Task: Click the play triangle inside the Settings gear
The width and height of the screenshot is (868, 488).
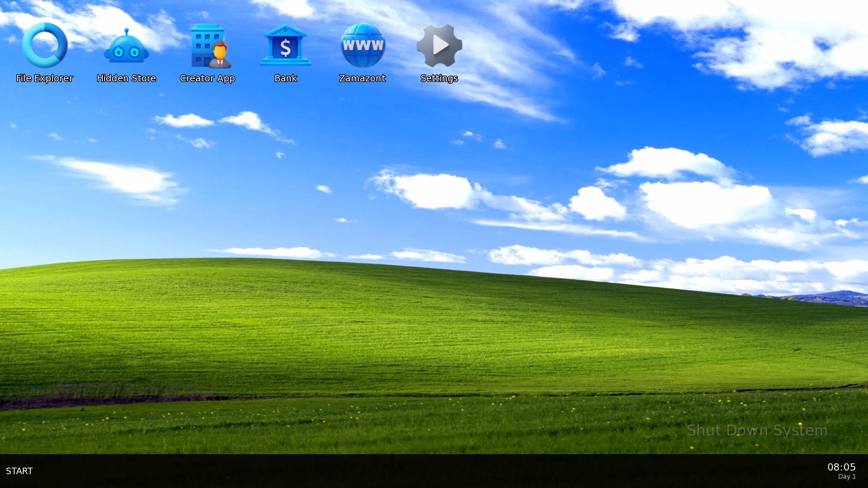Action: pos(440,45)
